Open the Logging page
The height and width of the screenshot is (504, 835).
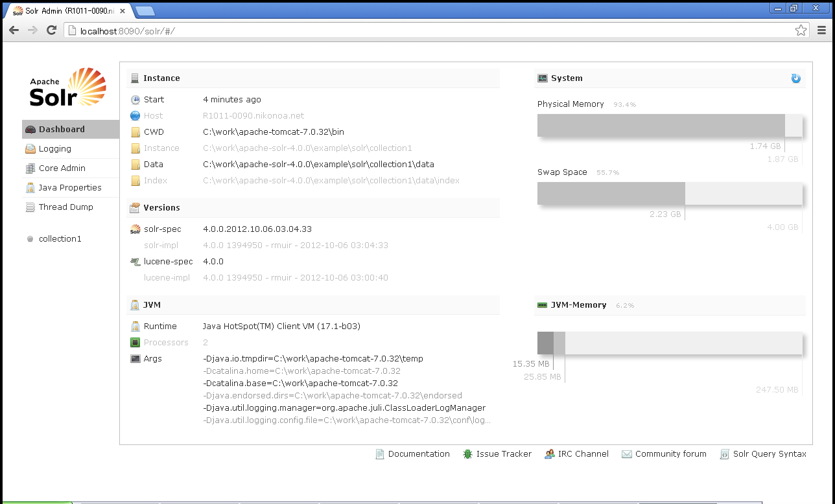[71, 149]
